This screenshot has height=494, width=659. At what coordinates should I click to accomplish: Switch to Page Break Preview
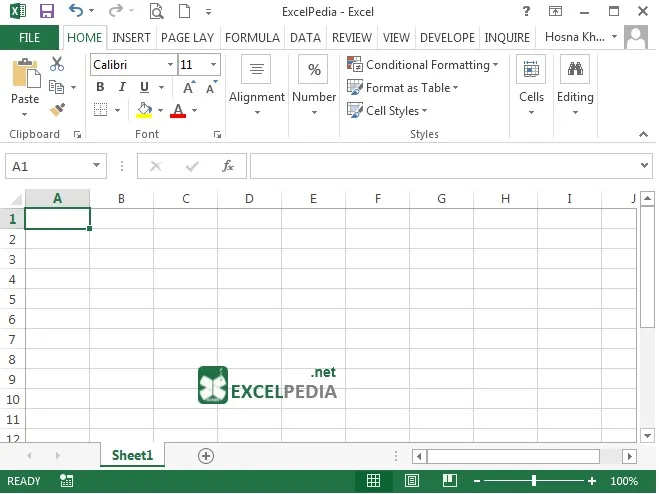450,481
